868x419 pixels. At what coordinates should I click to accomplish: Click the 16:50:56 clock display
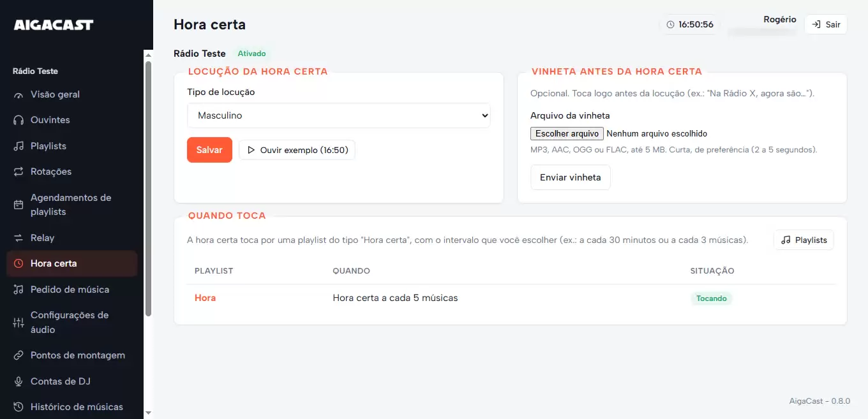(x=690, y=25)
